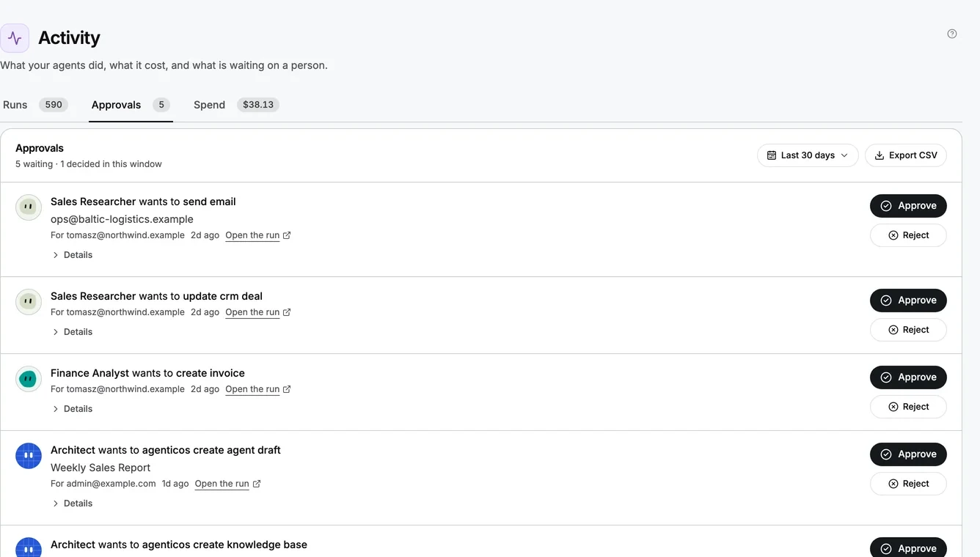
Task: Click the 'Architect wants to agenticos create knowledge base' title
Action: [179, 545]
